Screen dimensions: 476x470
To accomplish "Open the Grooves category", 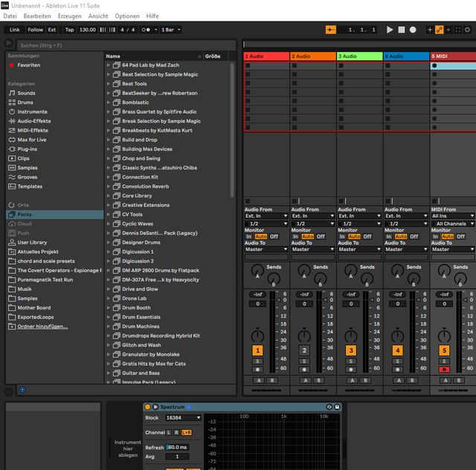I will click(27, 177).
